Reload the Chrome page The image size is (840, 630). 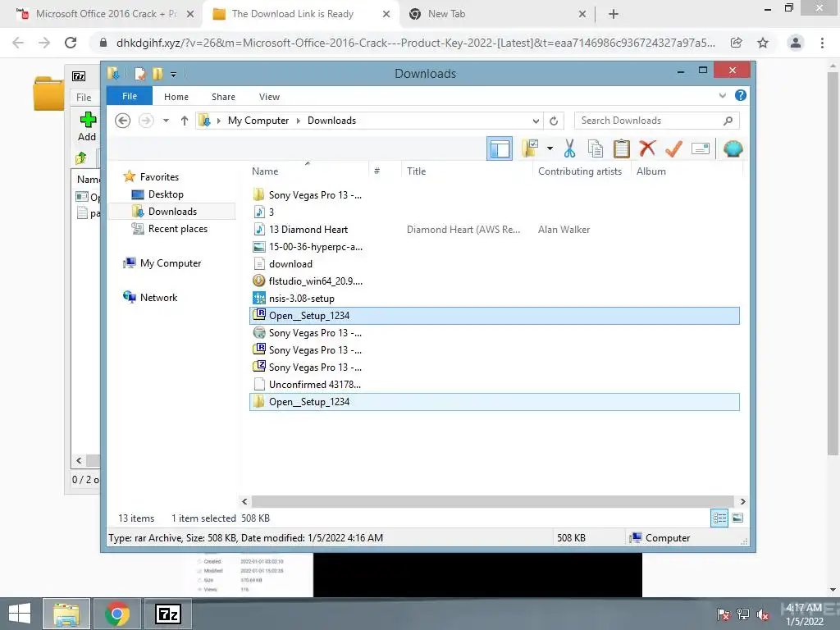click(x=71, y=43)
